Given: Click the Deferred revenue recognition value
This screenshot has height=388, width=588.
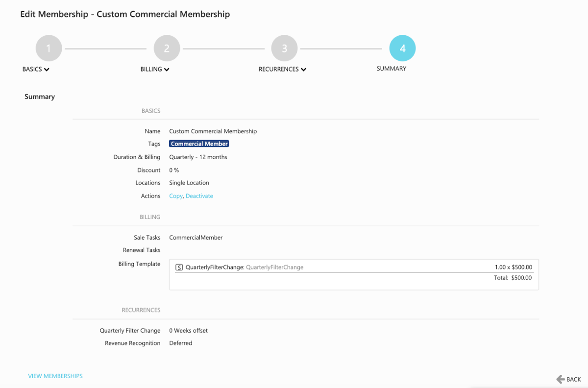Looking at the screenshot, I should [180, 343].
